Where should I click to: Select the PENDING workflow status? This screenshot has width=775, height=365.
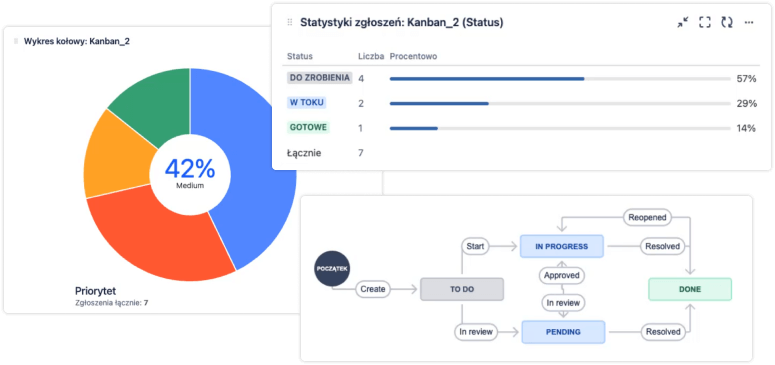coord(563,332)
